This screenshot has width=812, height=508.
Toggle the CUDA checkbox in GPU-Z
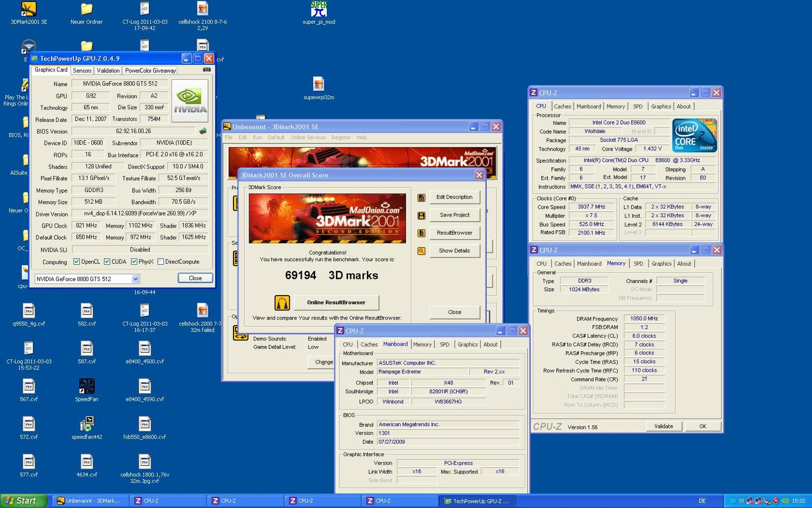107,262
